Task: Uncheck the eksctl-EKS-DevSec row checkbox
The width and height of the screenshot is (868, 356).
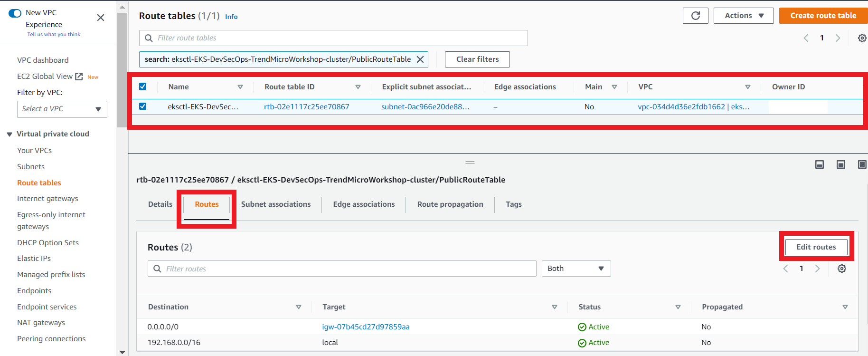Action: point(142,106)
